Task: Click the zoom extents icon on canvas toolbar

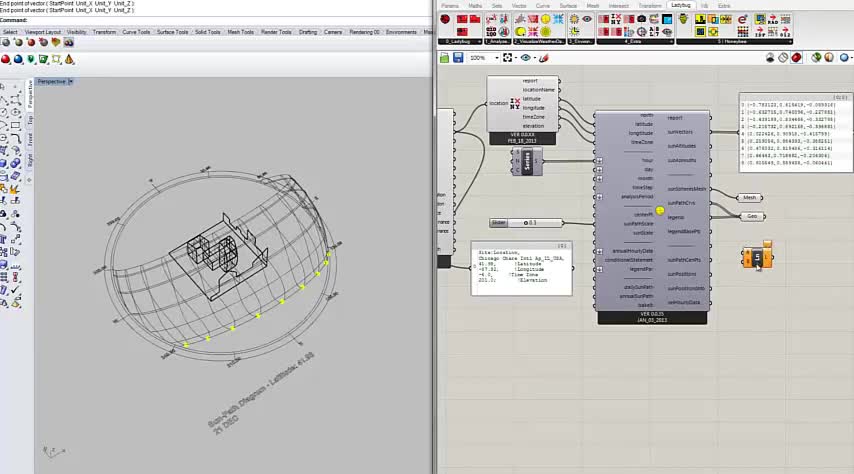Action: pyautogui.click(x=508, y=58)
